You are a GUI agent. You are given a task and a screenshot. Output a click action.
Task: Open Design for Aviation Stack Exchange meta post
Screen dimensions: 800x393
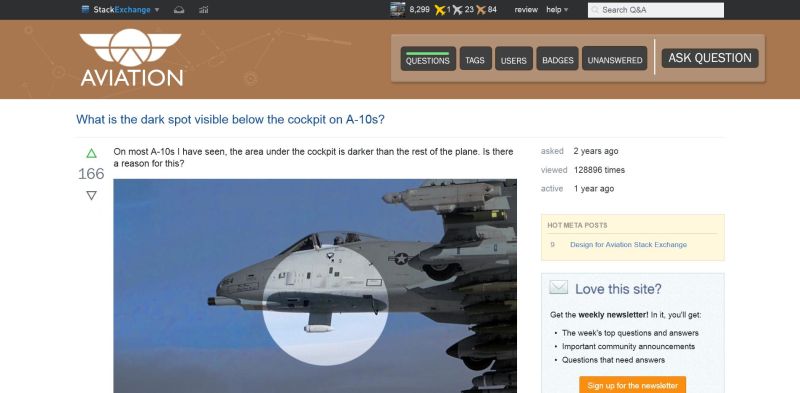point(628,244)
